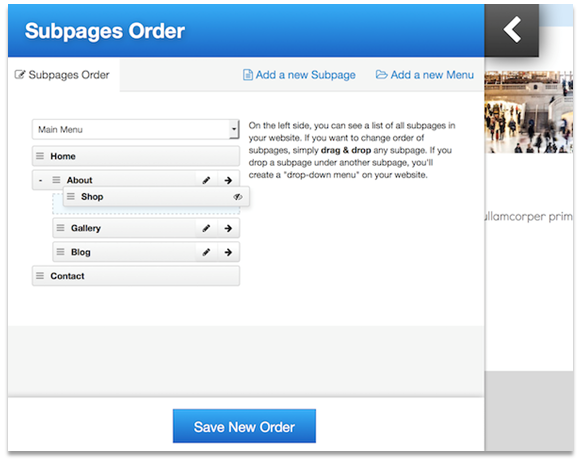Click the arrow icon on About row
This screenshot has height=463, width=581.
tap(228, 180)
